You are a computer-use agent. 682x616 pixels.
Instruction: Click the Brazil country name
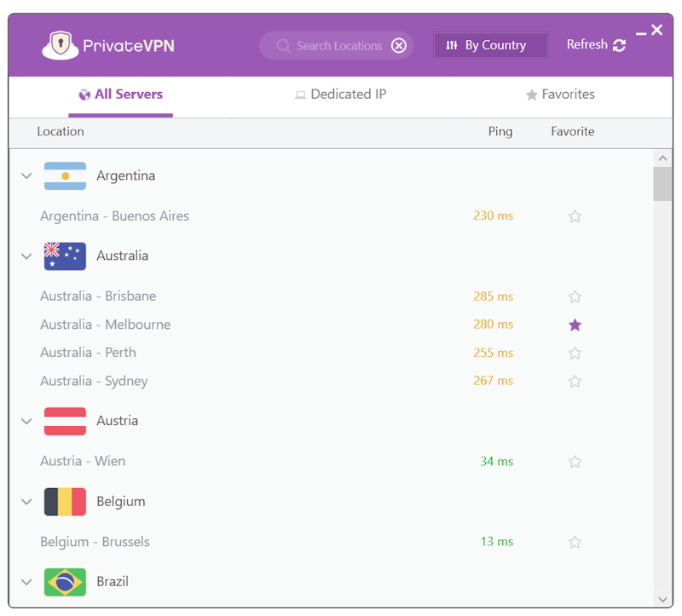(x=113, y=582)
